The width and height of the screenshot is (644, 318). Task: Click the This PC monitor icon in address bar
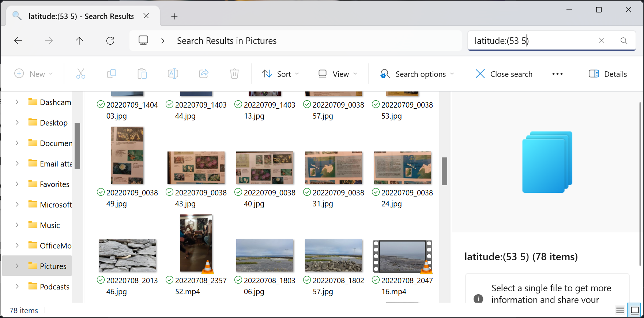point(143,40)
